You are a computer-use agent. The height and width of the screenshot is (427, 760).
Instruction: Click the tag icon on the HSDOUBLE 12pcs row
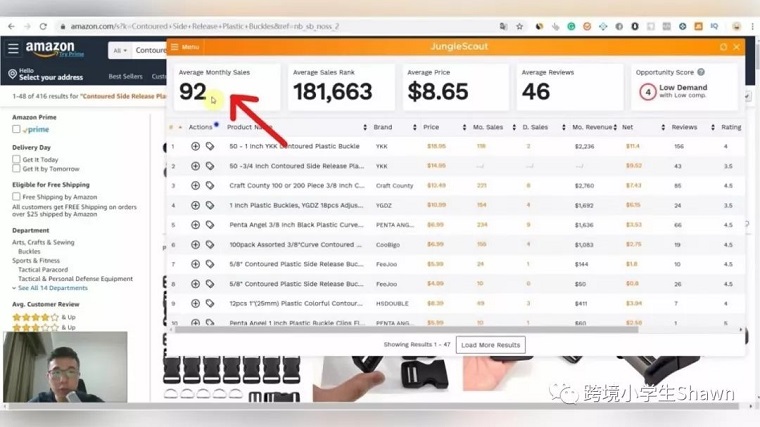pyautogui.click(x=210, y=303)
